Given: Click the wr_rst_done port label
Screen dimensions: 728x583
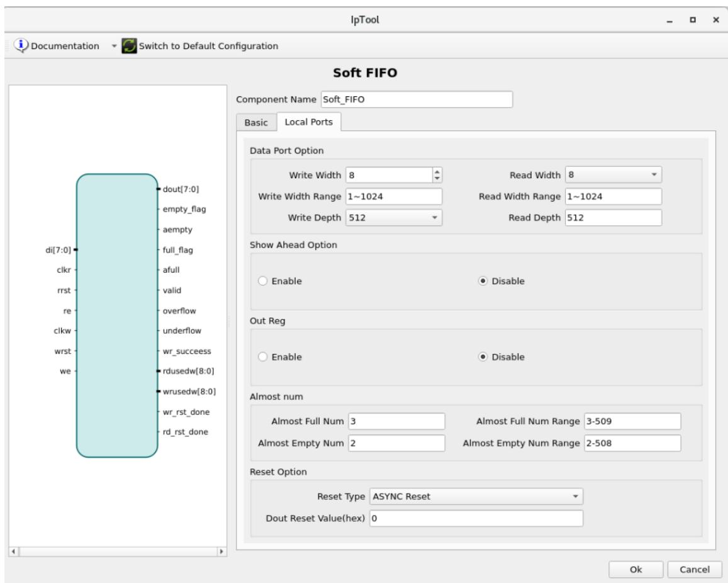Looking at the screenshot, I should tap(186, 412).
